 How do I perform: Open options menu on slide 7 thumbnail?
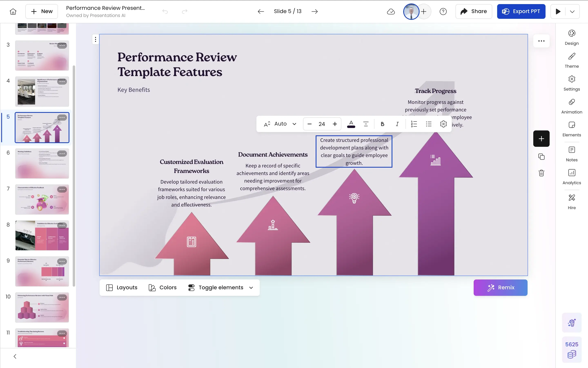click(62, 189)
